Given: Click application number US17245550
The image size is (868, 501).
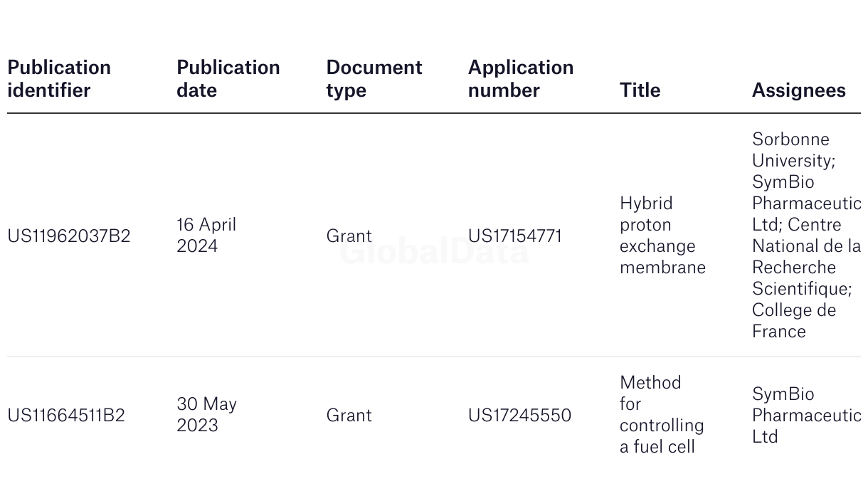Looking at the screenshot, I should click(519, 415).
